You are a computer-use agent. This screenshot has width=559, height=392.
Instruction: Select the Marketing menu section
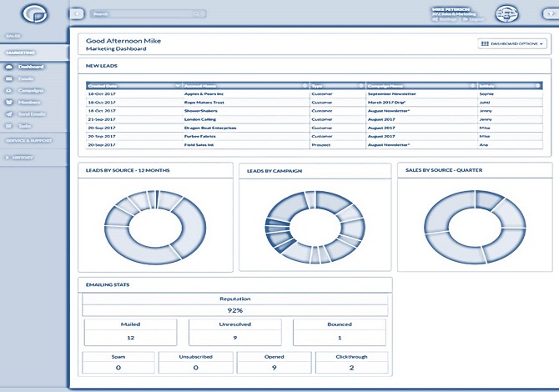coord(21,53)
